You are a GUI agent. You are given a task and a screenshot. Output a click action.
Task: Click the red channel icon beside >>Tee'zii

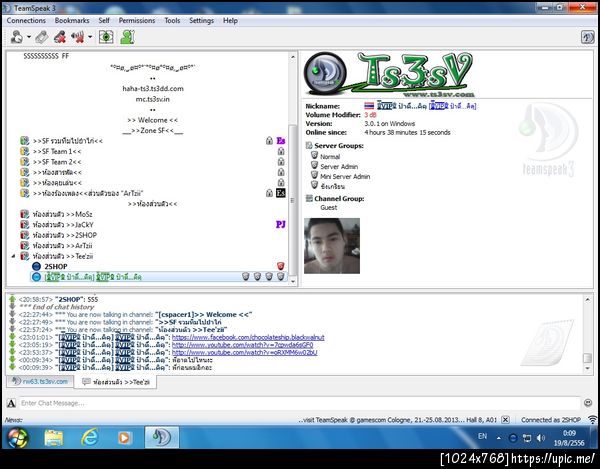(25, 256)
